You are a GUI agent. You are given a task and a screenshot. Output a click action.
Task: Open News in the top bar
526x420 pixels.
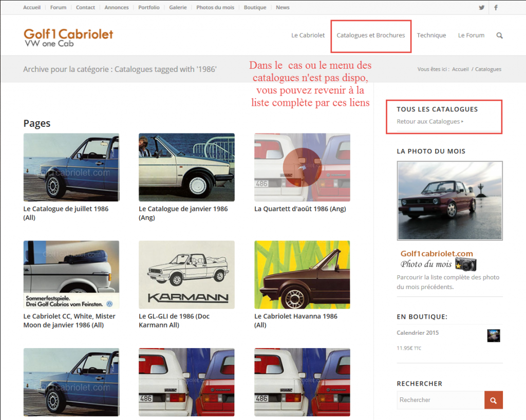click(x=283, y=7)
